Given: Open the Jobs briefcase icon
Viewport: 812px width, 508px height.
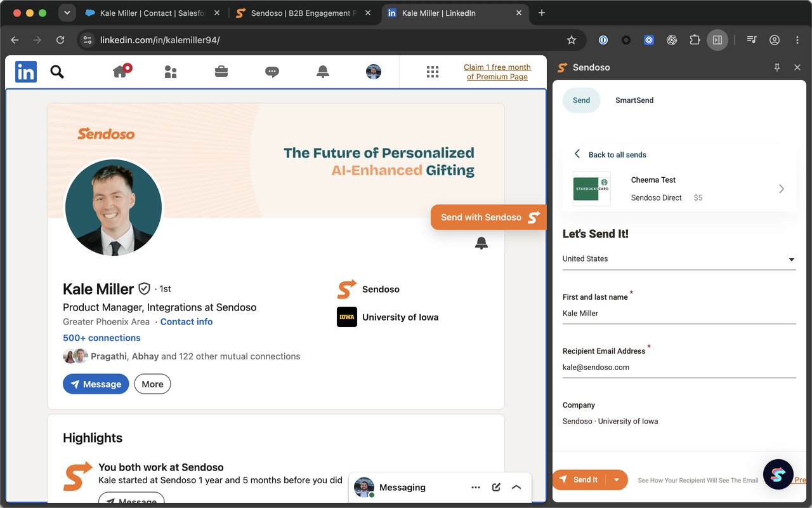Looking at the screenshot, I should (221, 72).
